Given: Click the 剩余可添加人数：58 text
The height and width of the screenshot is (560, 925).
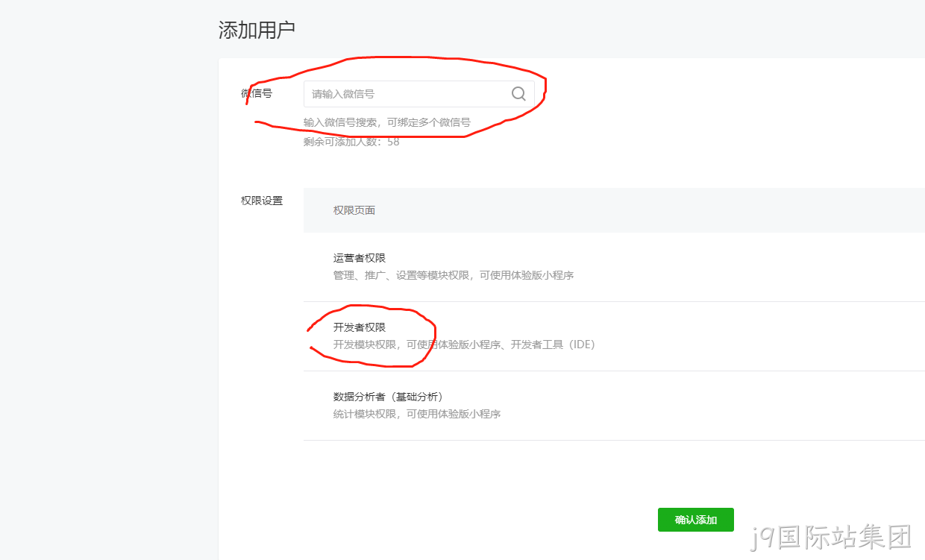Looking at the screenshot, I should [x=351, y=142].
